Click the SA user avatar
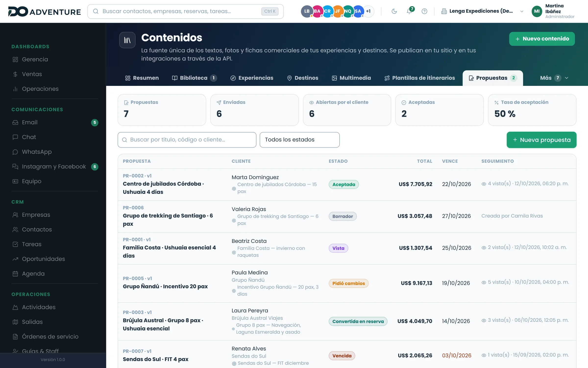Viewport: 588px width, 368px height. click(358, 11)
